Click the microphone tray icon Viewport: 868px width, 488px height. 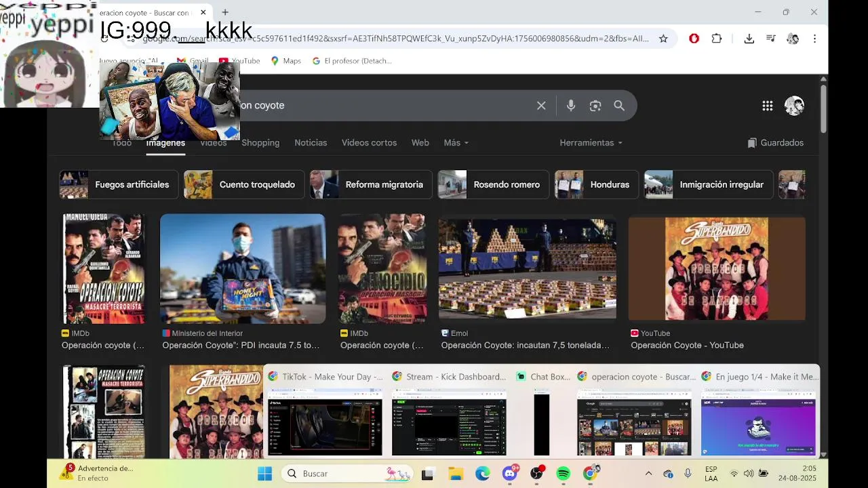click(x=688, y=474)
